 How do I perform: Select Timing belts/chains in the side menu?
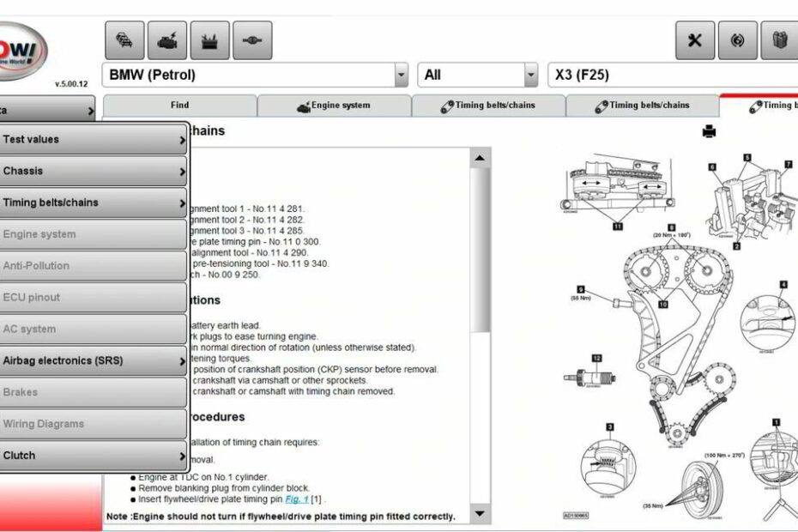(94, 203)
